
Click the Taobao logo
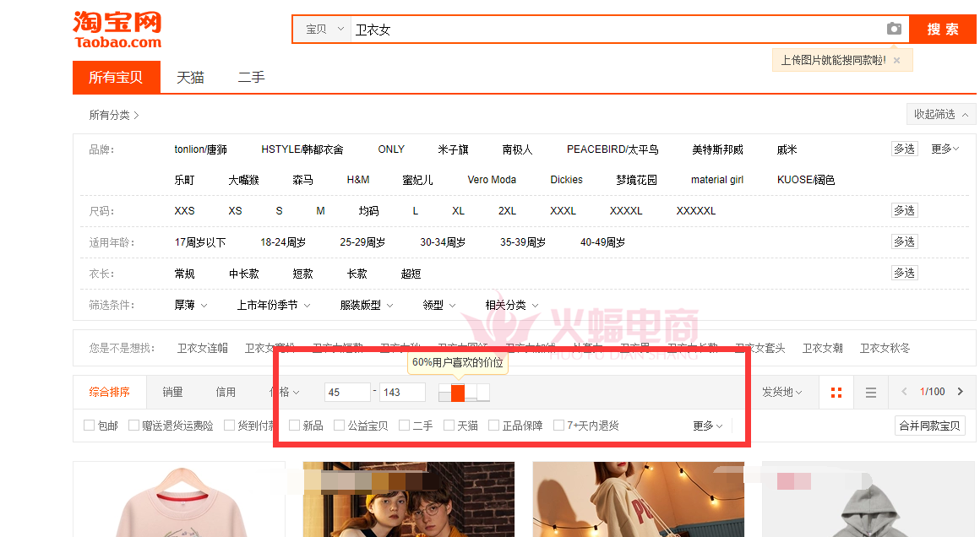(x=117, y=30)
